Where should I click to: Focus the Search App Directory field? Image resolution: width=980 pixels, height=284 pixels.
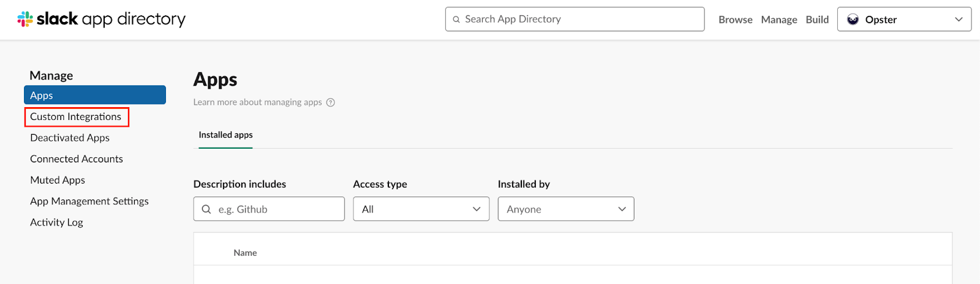pos(575,19)
